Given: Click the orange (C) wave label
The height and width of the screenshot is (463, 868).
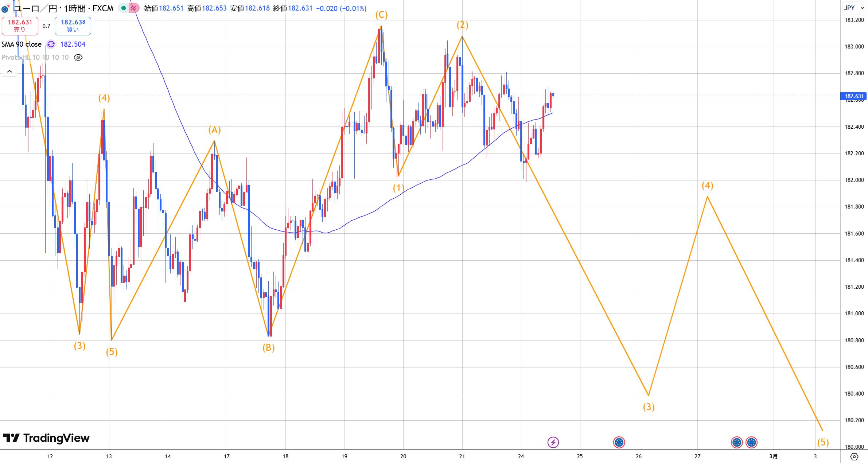Looking at the screenshot, I should [381, 15].
